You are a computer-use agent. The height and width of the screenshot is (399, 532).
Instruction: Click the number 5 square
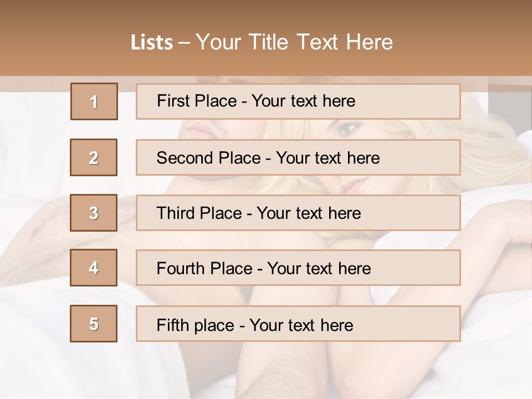94,324
